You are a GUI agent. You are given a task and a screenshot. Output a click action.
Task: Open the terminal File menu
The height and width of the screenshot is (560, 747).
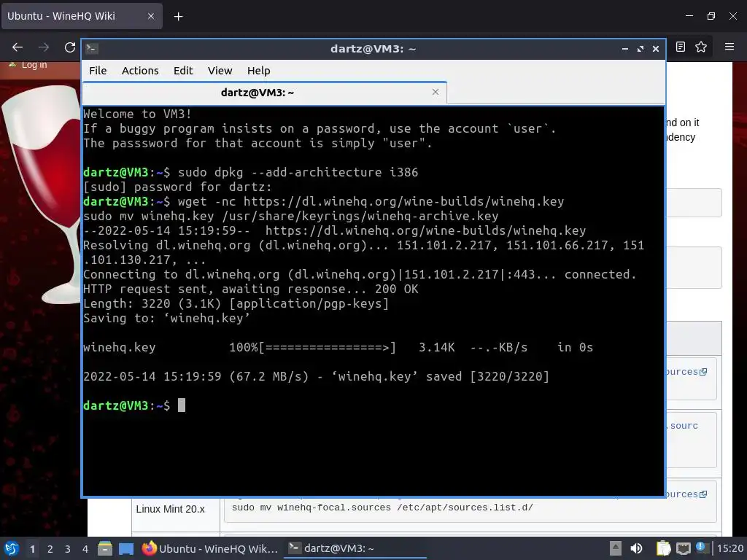(98, 71)
